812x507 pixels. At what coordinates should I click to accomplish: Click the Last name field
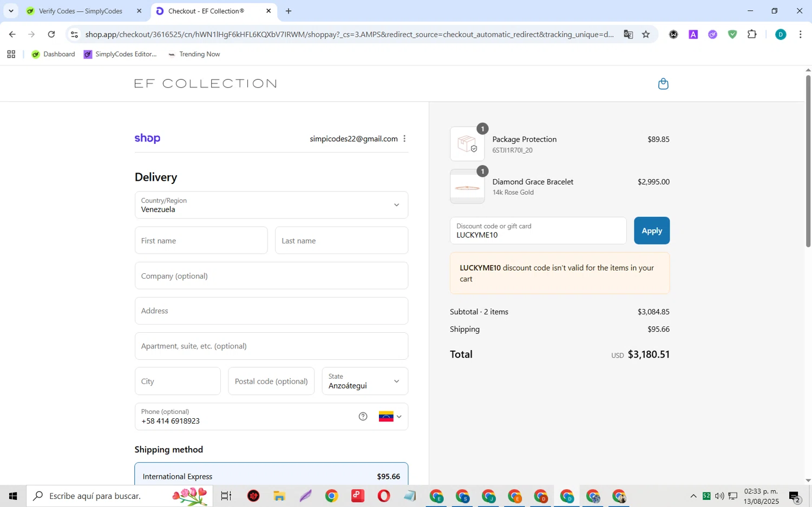[342, 240]
